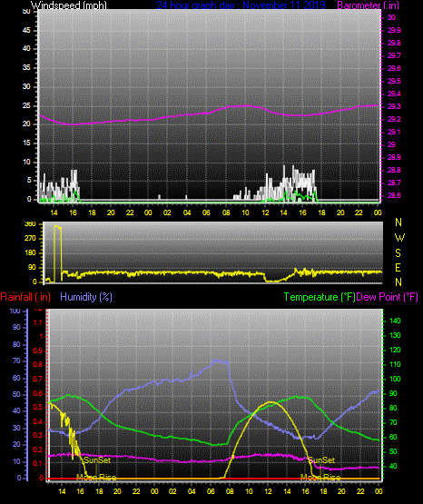The height and width of the screenshot is (504, 423).
Task: Select "29.3" on the Barometer axis
Action: click(394, 106)
